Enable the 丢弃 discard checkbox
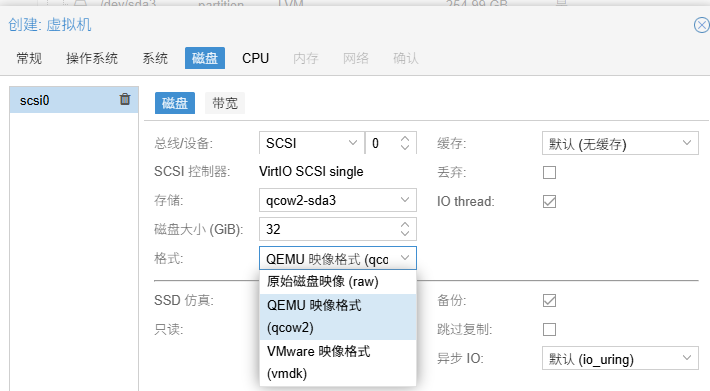710x391 pixels. [549, 172]
